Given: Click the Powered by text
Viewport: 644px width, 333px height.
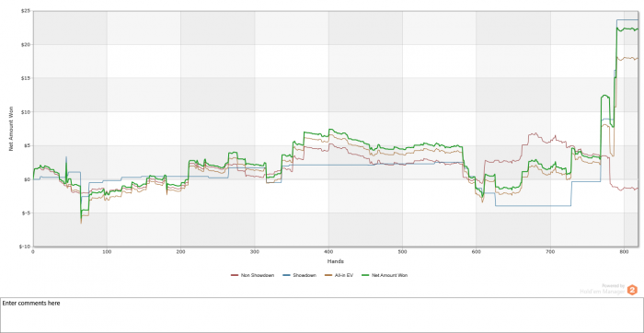Looking at the screenshot, I should (x=614, y=286).
